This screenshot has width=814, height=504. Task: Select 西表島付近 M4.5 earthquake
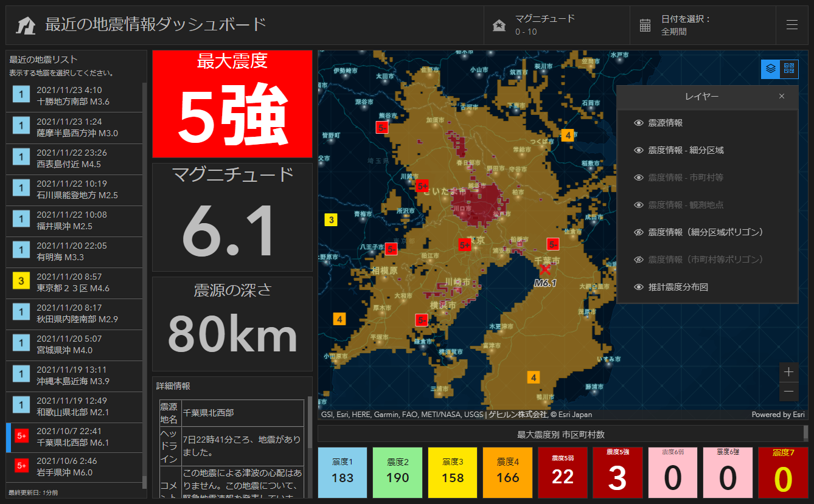tap(74, 159)
